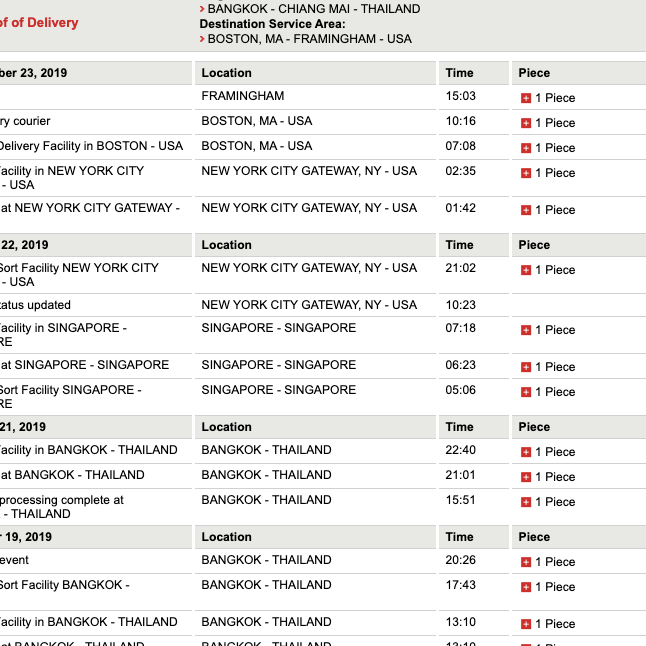Viewport: 646px width, 646px height.
Task: Expand the 21:01 Bangkok piece entry
Action: 526,477
